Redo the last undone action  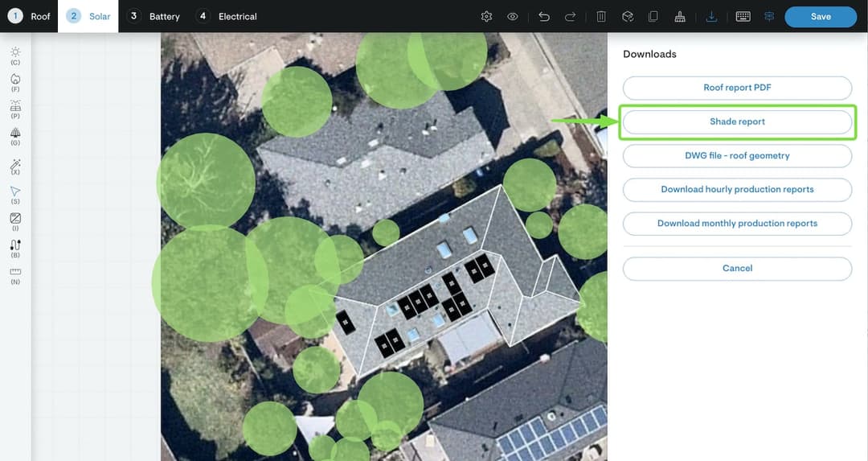point(570,16)
